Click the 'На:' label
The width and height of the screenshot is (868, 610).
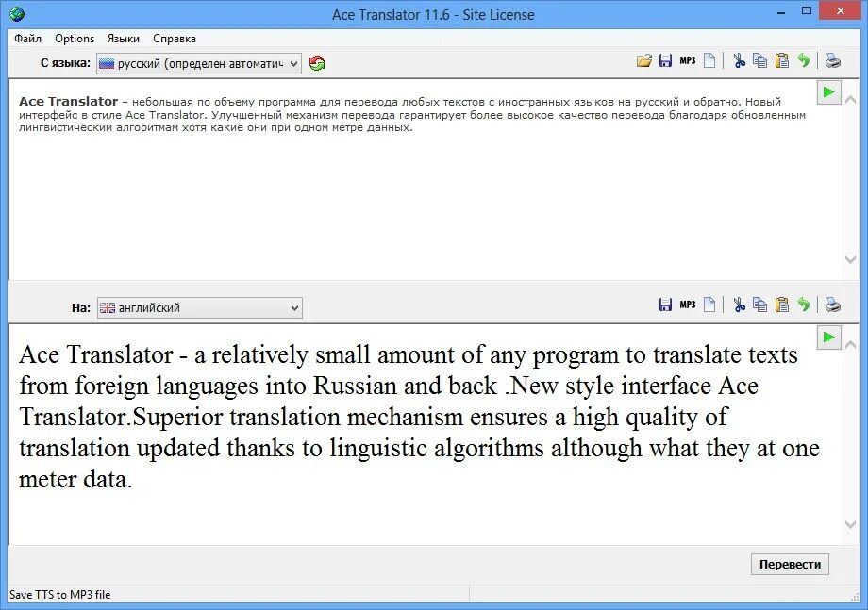click(x=81, y=308)
